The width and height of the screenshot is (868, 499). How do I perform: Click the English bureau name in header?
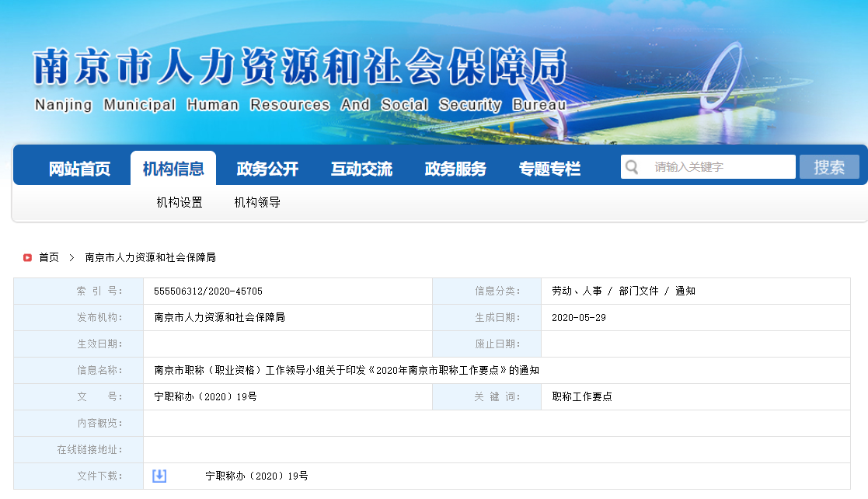click(x=300, y=105)
